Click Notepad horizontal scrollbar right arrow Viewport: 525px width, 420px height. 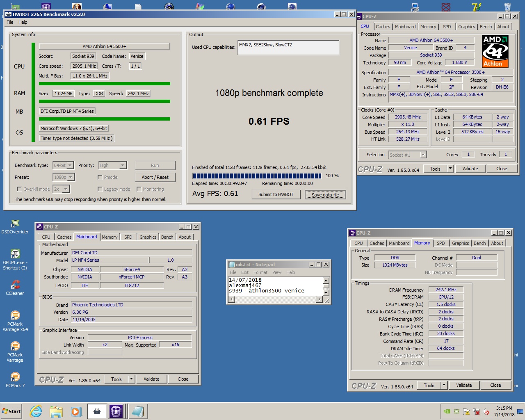[320, 299]
